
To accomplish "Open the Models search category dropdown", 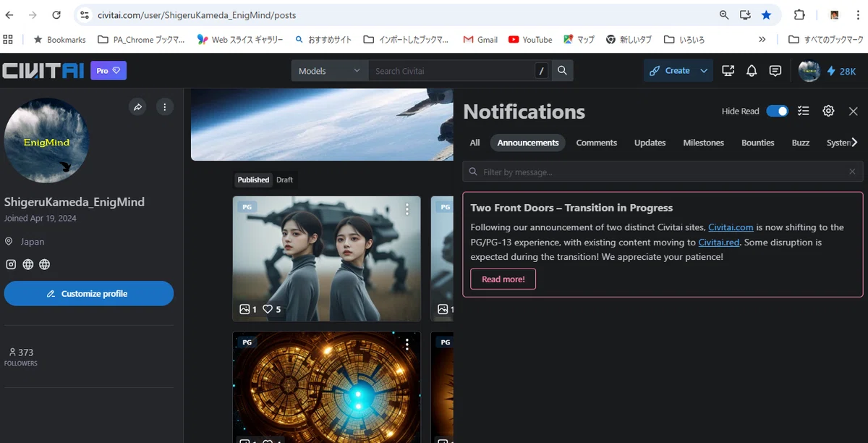I will [x=329, y=70].
